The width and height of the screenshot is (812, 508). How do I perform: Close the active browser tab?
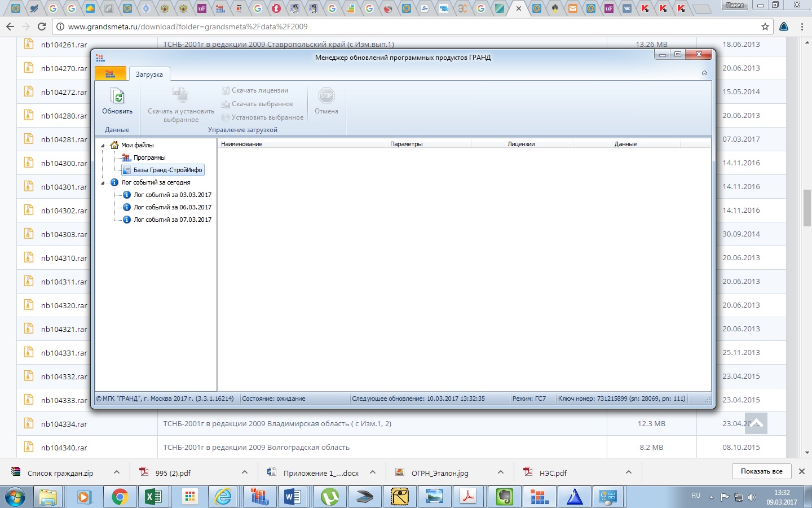[x=519, y=8]
